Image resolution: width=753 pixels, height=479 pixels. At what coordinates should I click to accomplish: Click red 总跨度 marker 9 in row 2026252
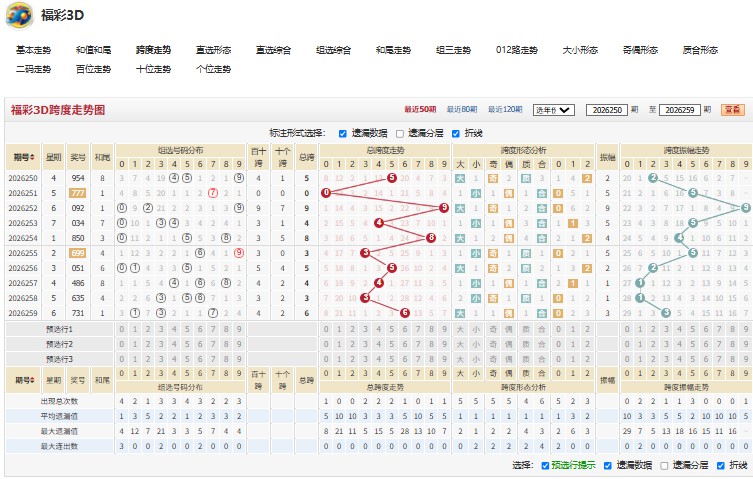click(x=444, y=208)
